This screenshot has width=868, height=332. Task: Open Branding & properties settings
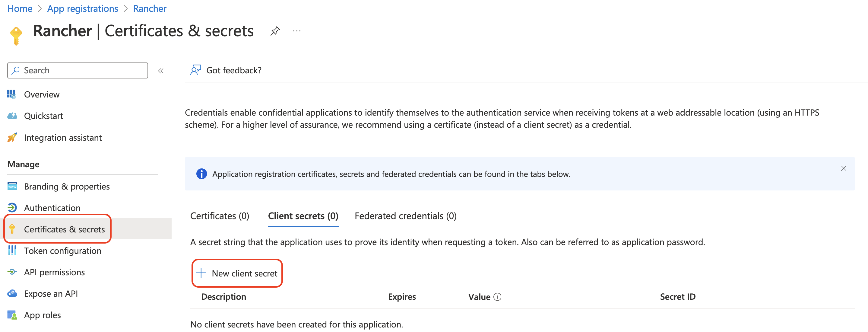(66, 187)
